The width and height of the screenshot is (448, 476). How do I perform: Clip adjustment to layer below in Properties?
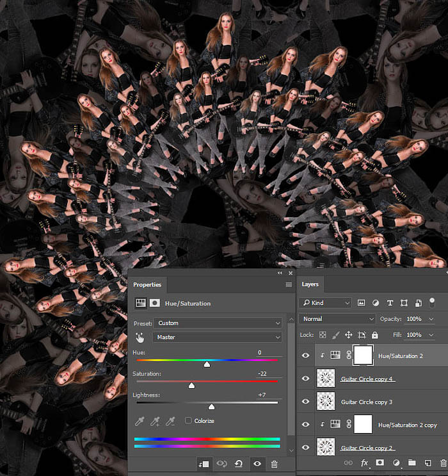tap(204, 464)
